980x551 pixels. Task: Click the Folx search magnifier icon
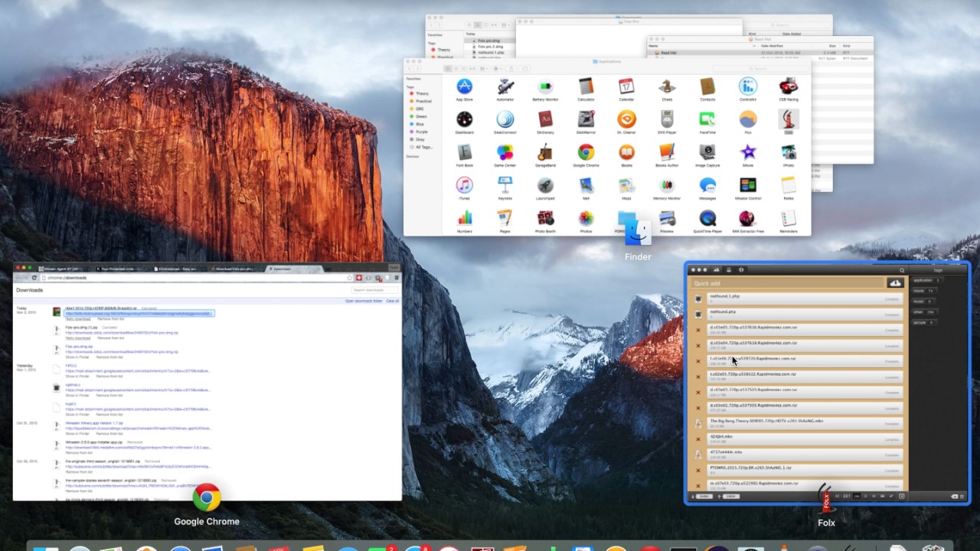tap(902, 270)
